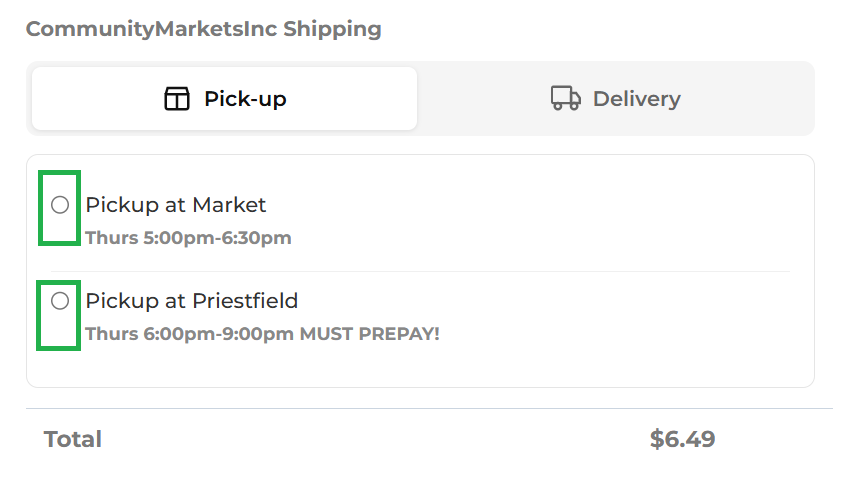Click the word "Market" in first pickup option
The width and height of the screenshot is (853, 480).
(x=229, y=205)
